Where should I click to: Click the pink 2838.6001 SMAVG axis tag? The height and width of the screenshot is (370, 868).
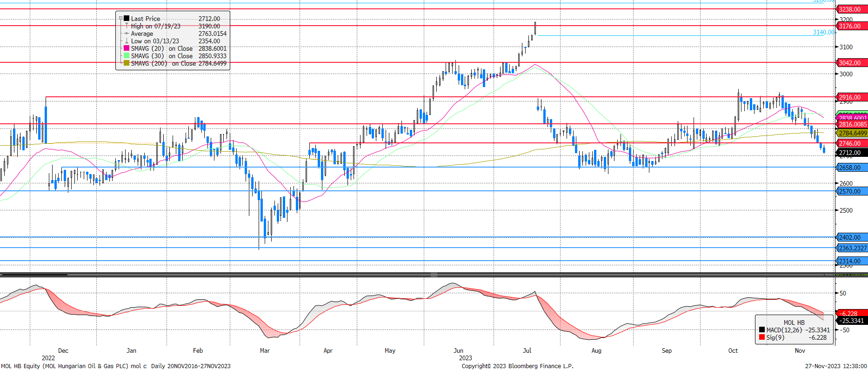pyautogui.click(x=852, y=118)
